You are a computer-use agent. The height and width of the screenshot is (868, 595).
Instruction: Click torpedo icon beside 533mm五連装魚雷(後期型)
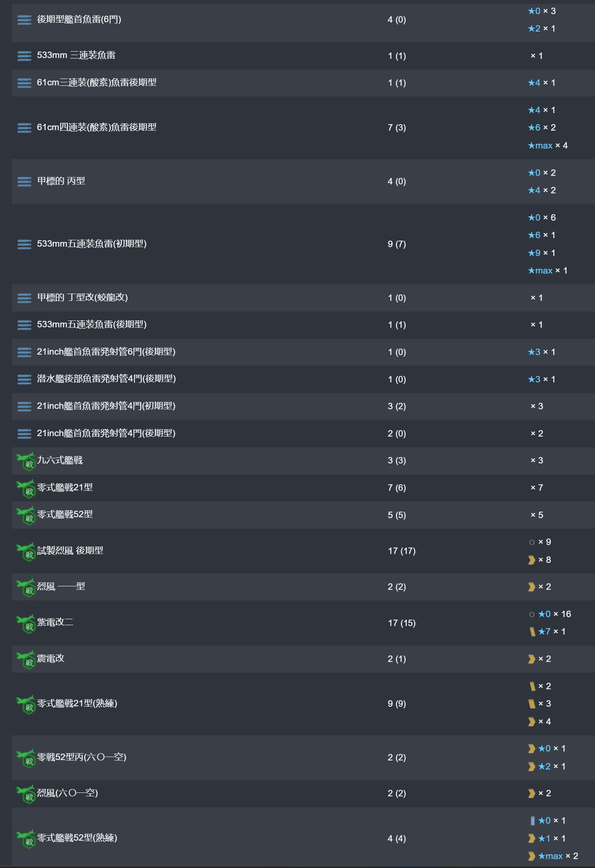(x=24, y=325)
